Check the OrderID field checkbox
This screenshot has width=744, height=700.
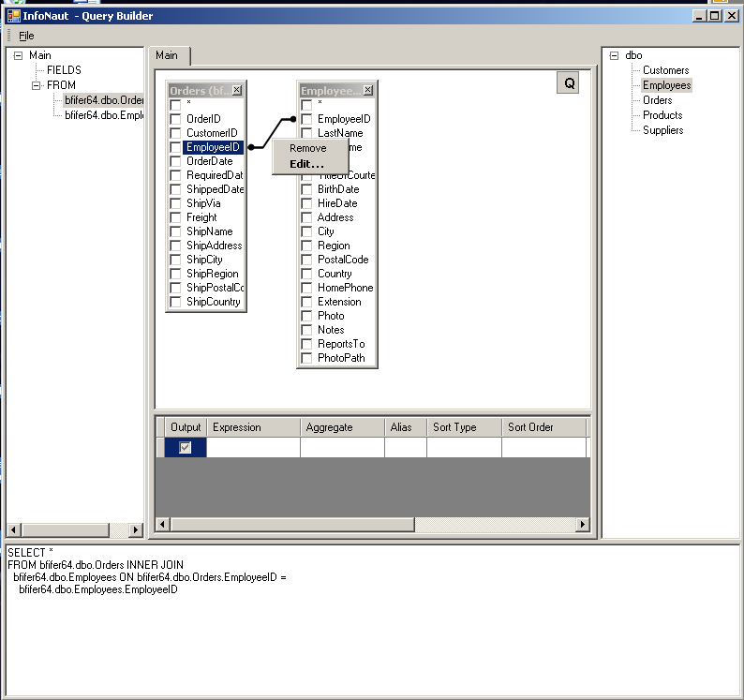coord(175,119)
